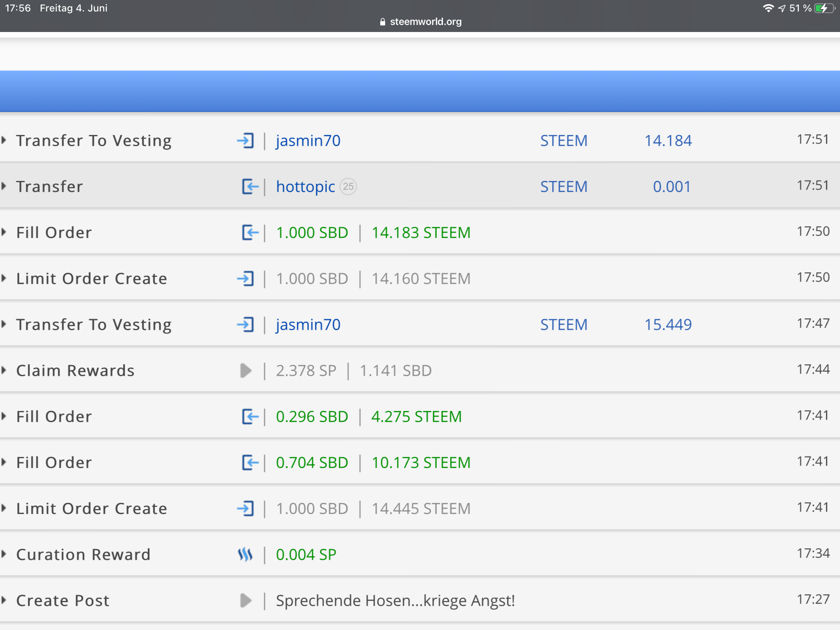The width and height of the screenshot is (840, 630).
Task: Open post Sprechende Hosen...kriege Angst!
Action: [395, 600]
